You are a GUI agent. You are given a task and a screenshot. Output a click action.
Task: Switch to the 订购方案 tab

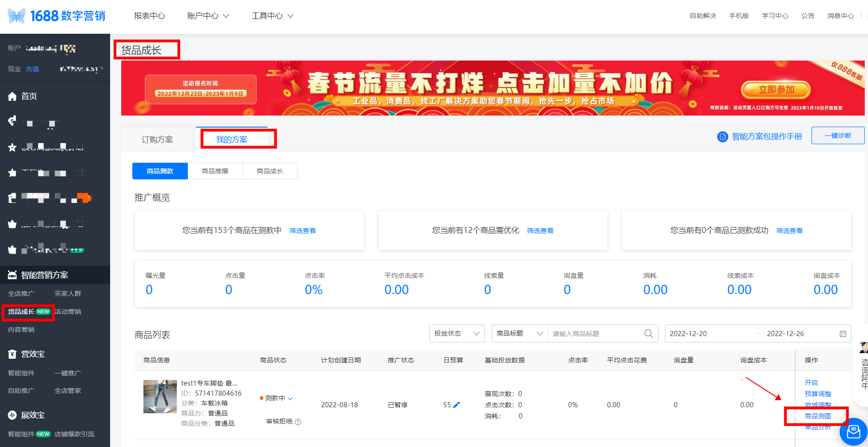pyautogui.click(x=157, y=140)
